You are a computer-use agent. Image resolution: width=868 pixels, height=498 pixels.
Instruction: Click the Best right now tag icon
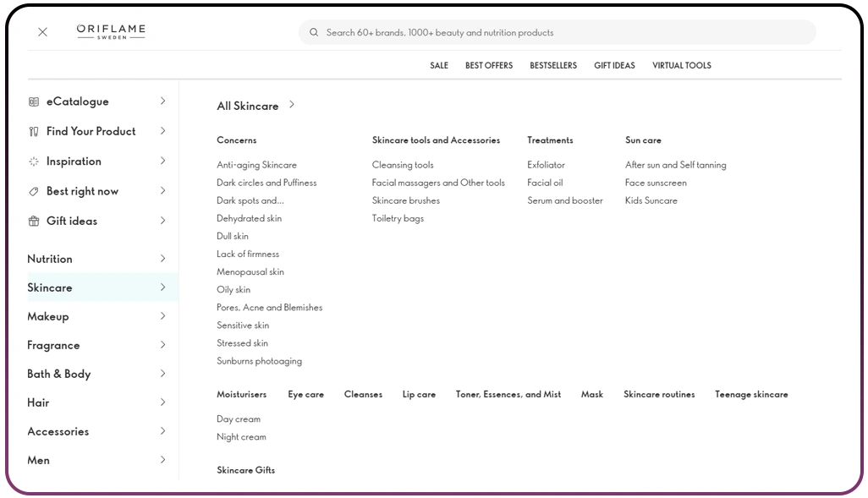(x=32, y=191)
